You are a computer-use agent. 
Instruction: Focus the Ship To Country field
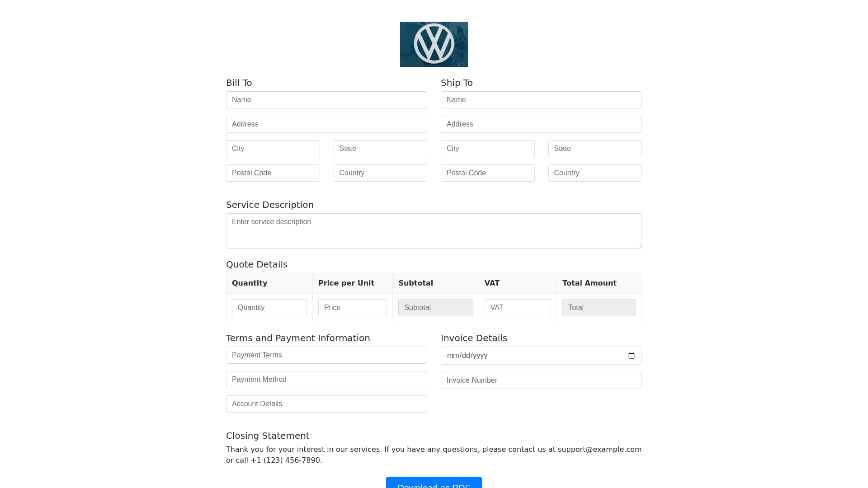click(594, 173)
